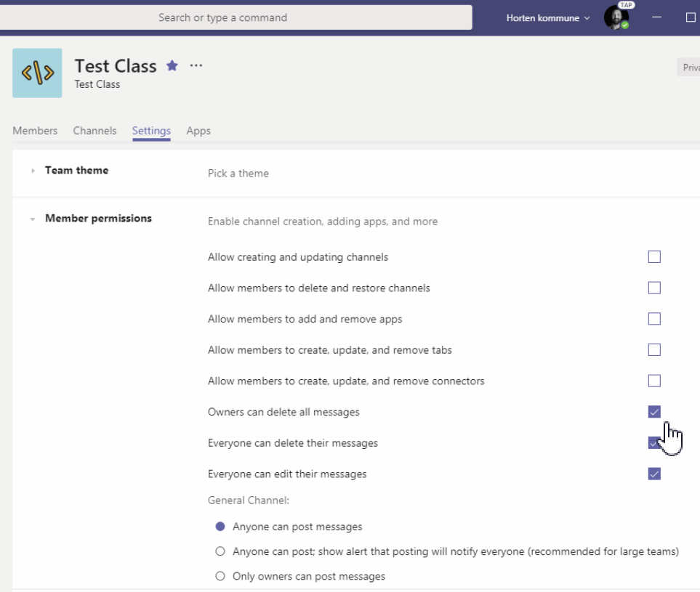
Task: Enable members to create, update, remove tabs
Action: [654, 350]
